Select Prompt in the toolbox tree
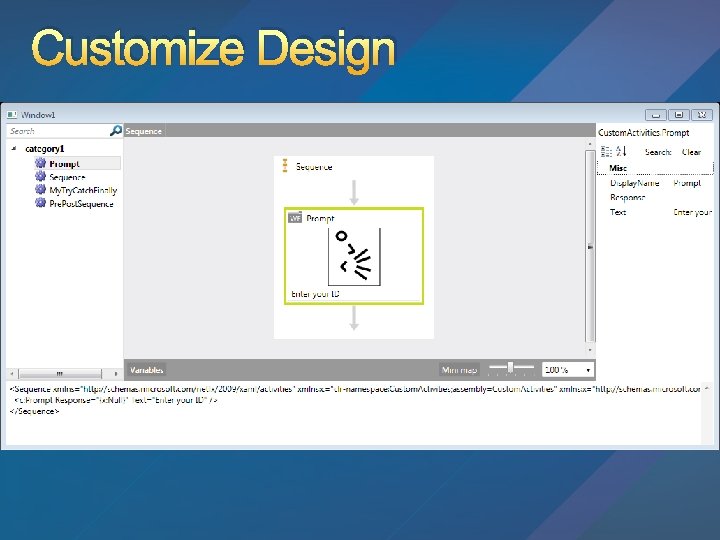The width and height of the screenshot is (720, 540). [64, 163]
